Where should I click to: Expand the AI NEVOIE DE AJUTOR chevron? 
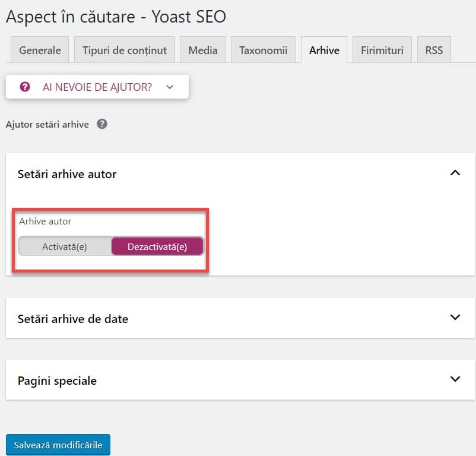(170, 87)
